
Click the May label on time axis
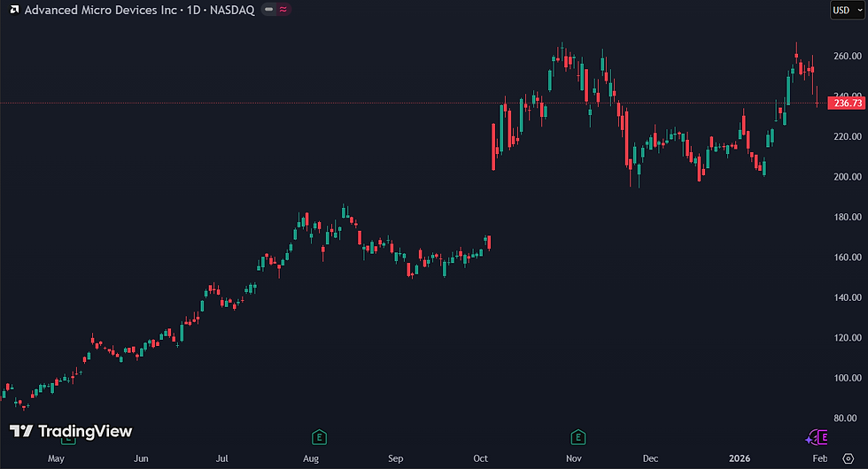point(56,458)
